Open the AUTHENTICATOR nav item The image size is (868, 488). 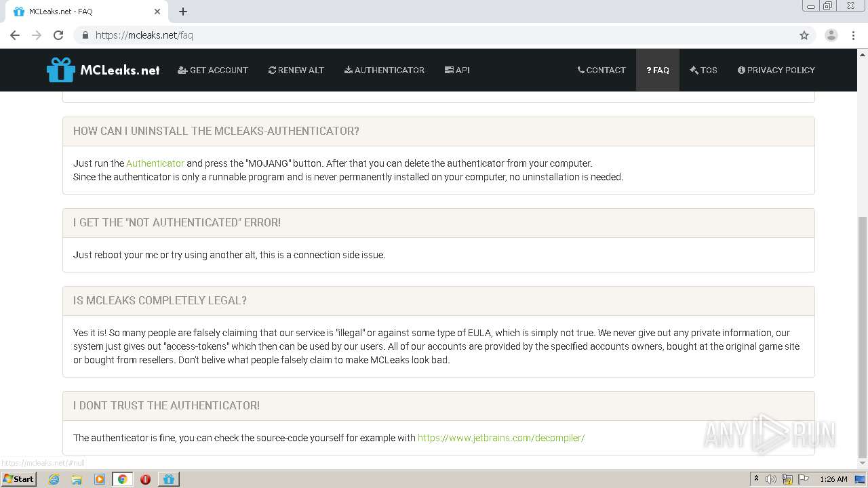click(384, 70)
